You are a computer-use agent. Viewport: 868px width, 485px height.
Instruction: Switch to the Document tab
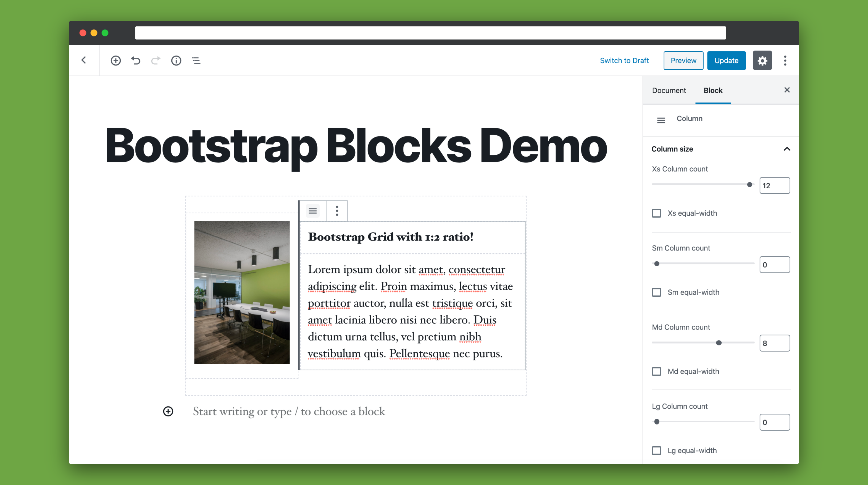pos(669,90)
